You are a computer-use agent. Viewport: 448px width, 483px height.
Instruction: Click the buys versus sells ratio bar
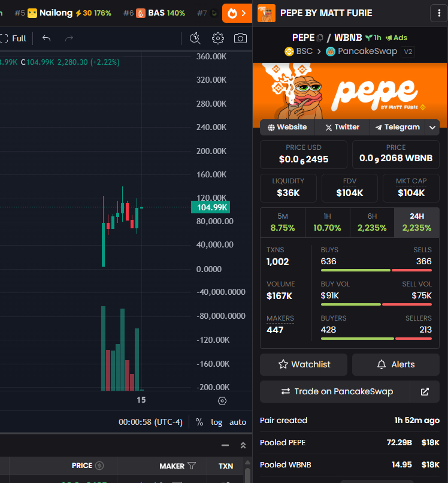[376, 270]
